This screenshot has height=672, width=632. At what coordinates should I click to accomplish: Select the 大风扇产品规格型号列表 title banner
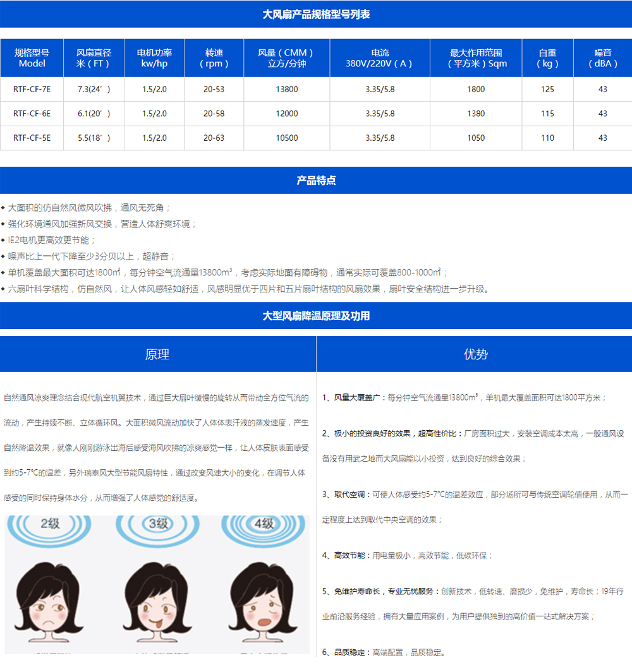[316, 15]
